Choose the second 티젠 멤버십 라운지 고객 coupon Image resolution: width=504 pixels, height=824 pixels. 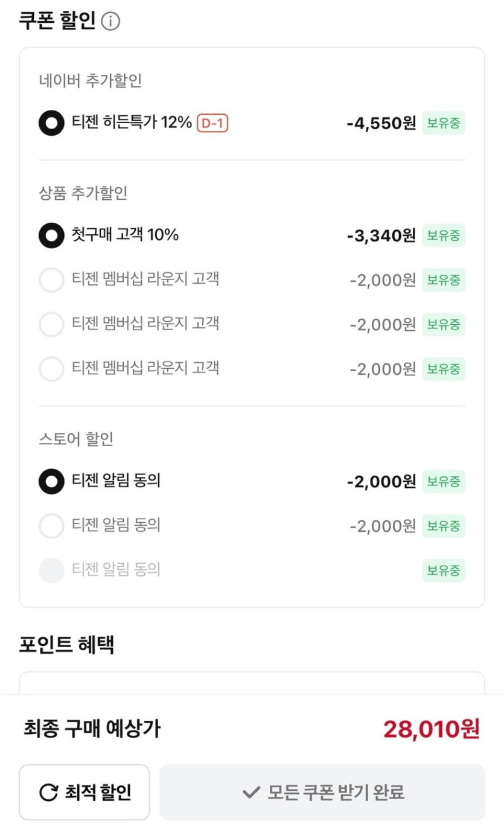pos(51,324)
